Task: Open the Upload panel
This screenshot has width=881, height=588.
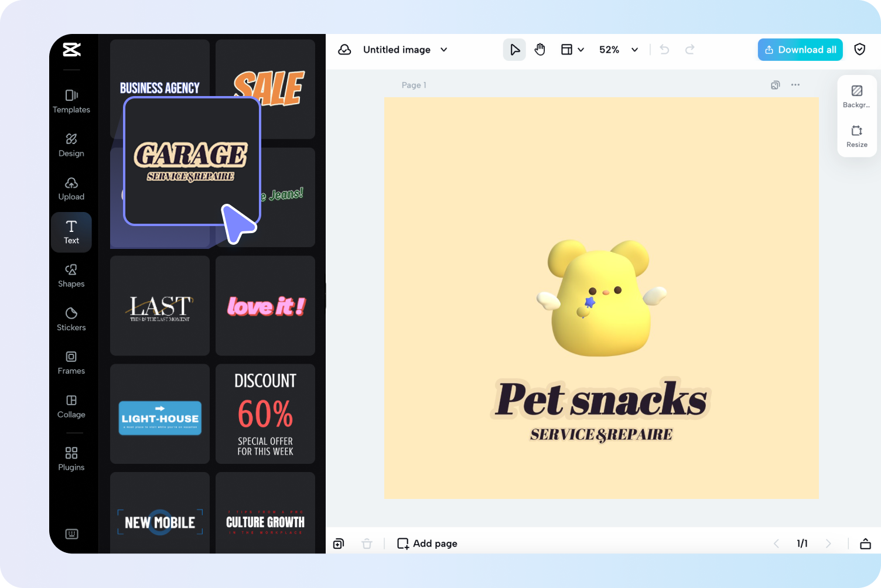Action: pos(71,189)
